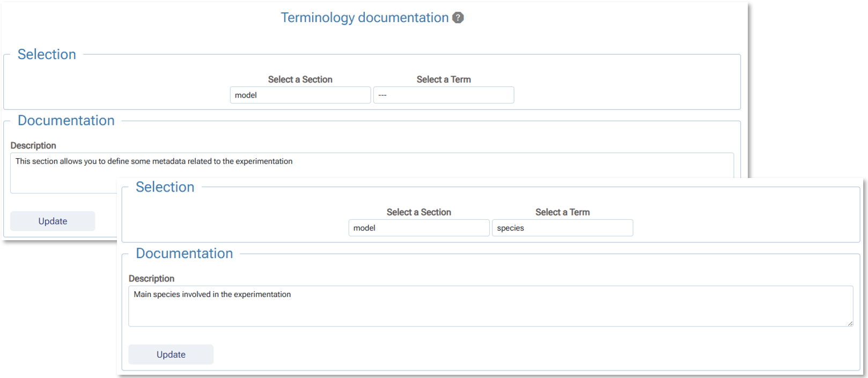868x378 pixels.
Task: Open the help icon beside Terminology documentation
Action: coord(458,18)
